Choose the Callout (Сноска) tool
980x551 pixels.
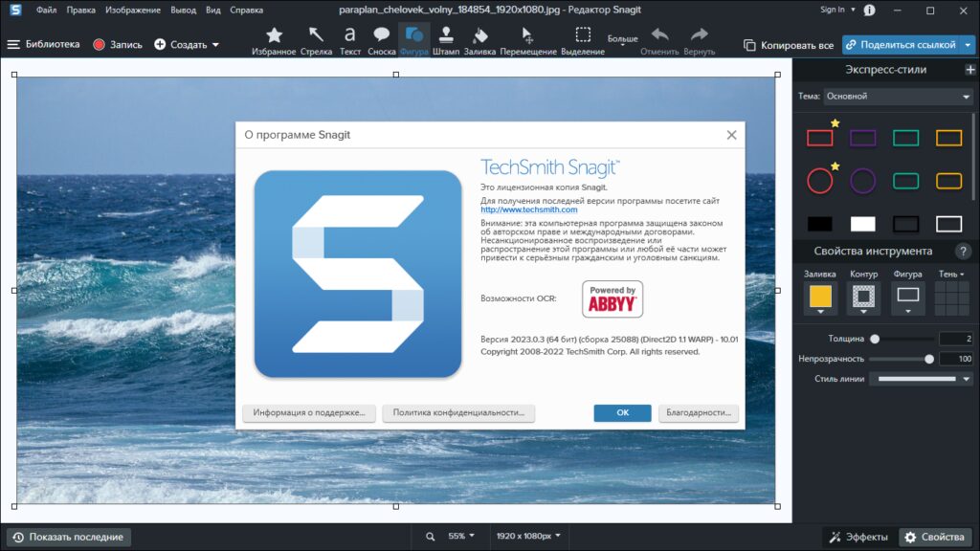[x=381, y=38]
